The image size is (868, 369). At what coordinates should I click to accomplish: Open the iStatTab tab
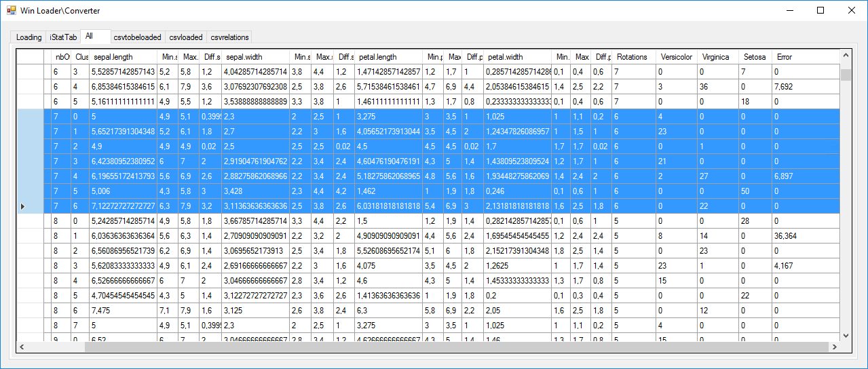click(x=63, y=37)
